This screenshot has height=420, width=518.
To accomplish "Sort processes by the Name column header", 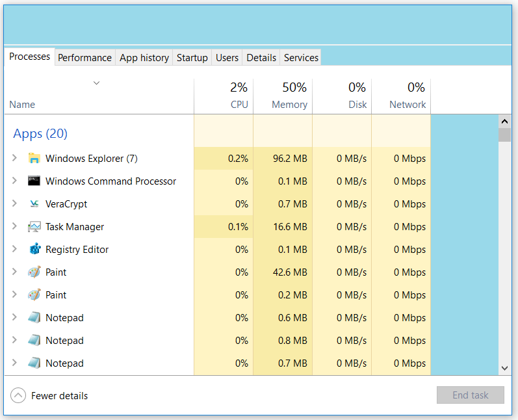I will [x=99, y=96].
